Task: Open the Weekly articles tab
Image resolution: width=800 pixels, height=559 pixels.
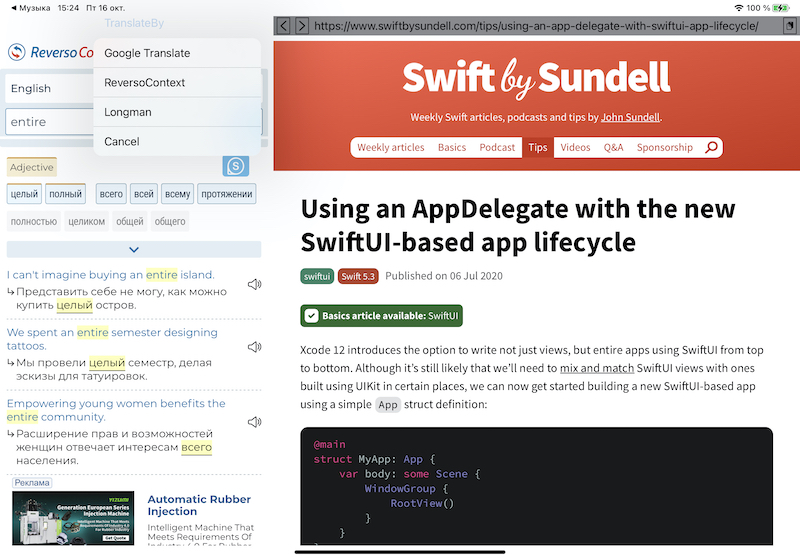Action: [390, 148]
